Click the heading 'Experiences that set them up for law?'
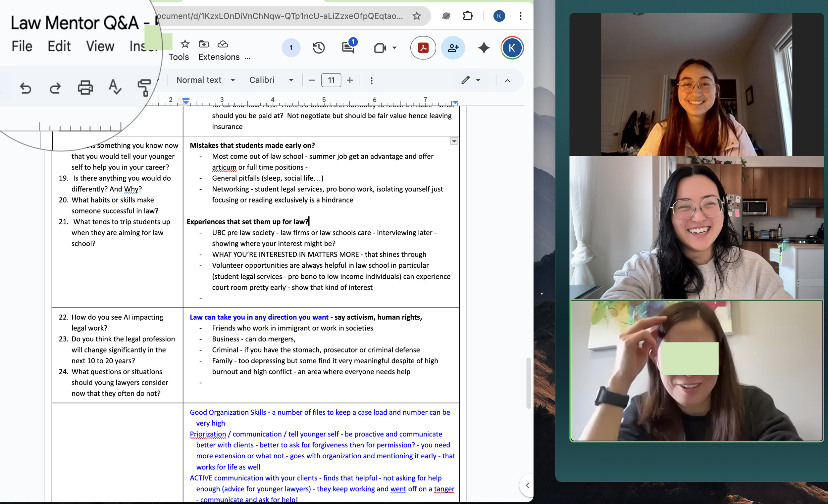The width and height of the screenshot is (828, 504). 247,222
